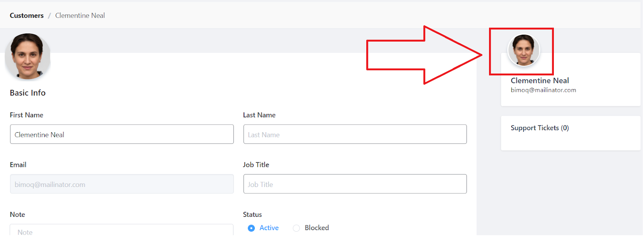
Task: Select the Active status radio button
Action: pyautogui.click(x=252, y=228)
